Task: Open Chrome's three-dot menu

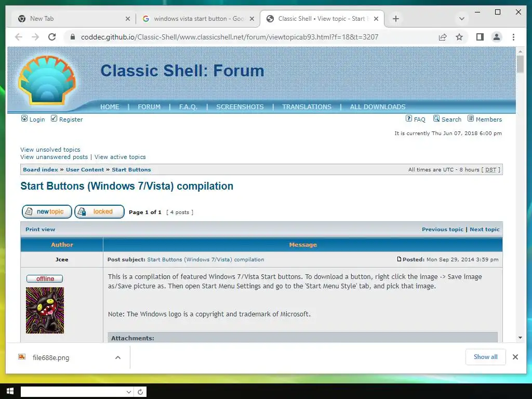Action: click(513, 37)
